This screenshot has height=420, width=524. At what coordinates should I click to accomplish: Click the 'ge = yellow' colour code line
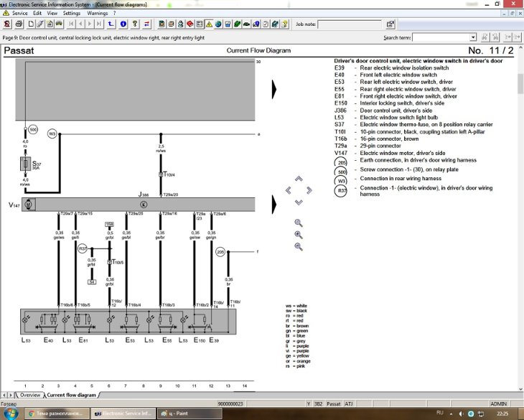point(296,356)
